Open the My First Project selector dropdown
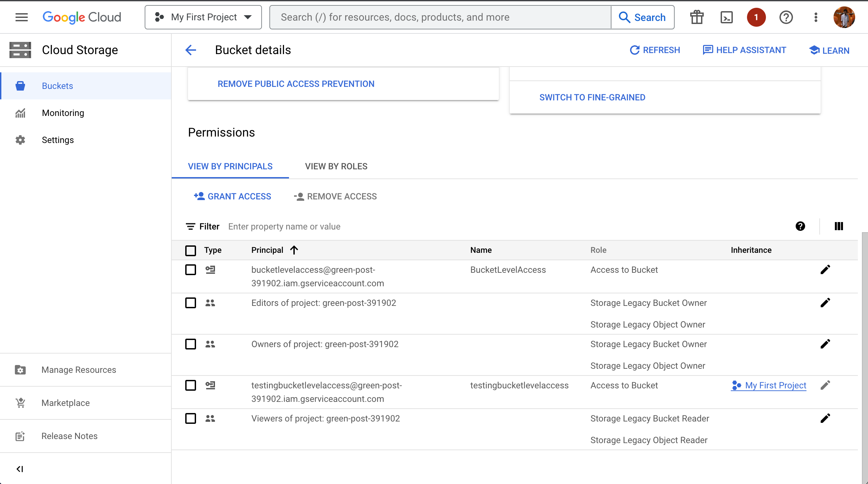Viewport: 868px width, 484px height. point(203,17)
